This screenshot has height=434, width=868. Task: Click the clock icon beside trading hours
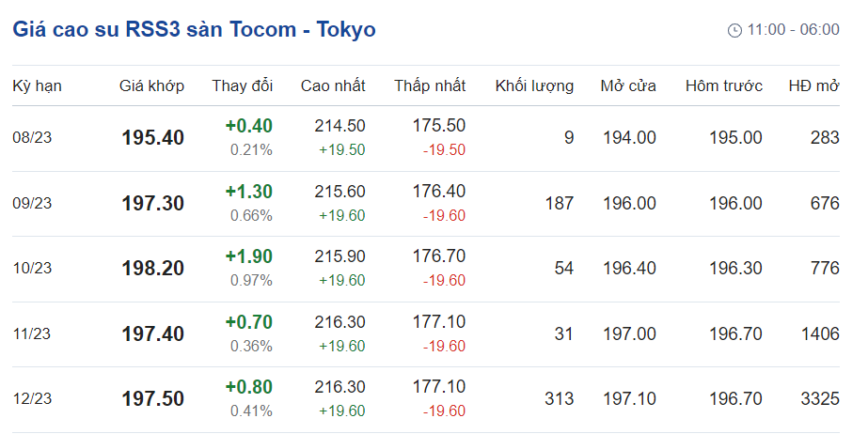(734, 30)
